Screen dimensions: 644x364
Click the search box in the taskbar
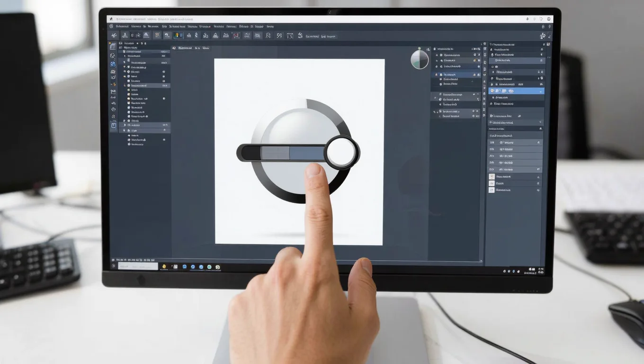[x=137, y=267]
